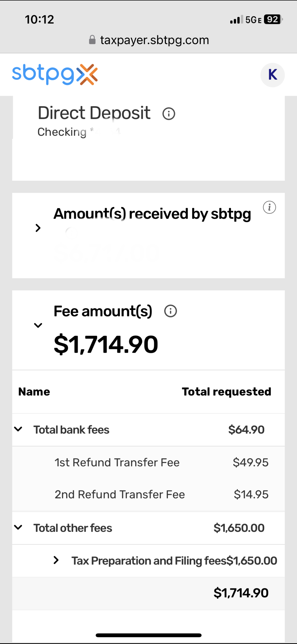Viewport: 297px width, 644px height.
Task: Tap the sbtpg logo
Action: click(55, 74)
